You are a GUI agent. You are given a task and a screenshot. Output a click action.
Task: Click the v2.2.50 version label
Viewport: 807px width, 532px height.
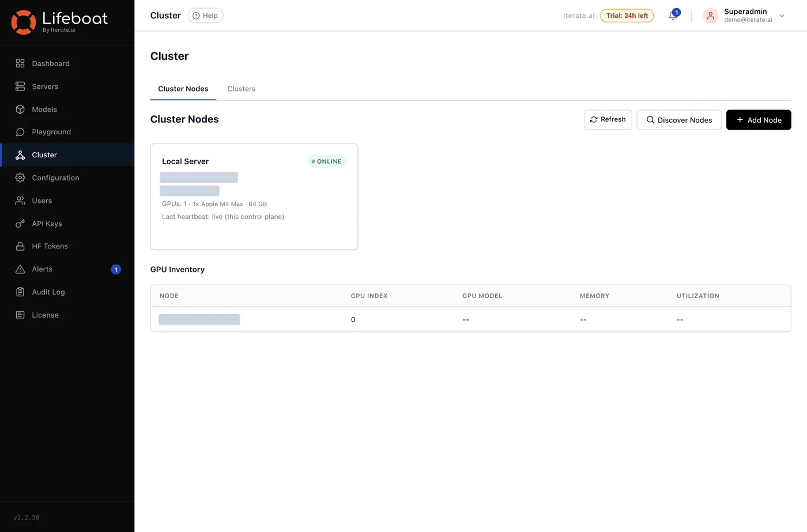coord(27,518)
